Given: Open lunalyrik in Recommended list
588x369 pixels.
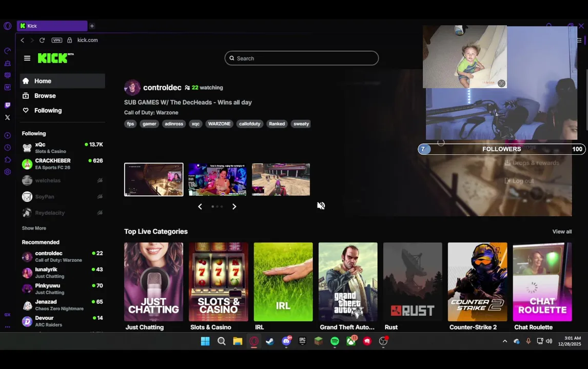Looking at the screenshot, I should pos(62,272).
